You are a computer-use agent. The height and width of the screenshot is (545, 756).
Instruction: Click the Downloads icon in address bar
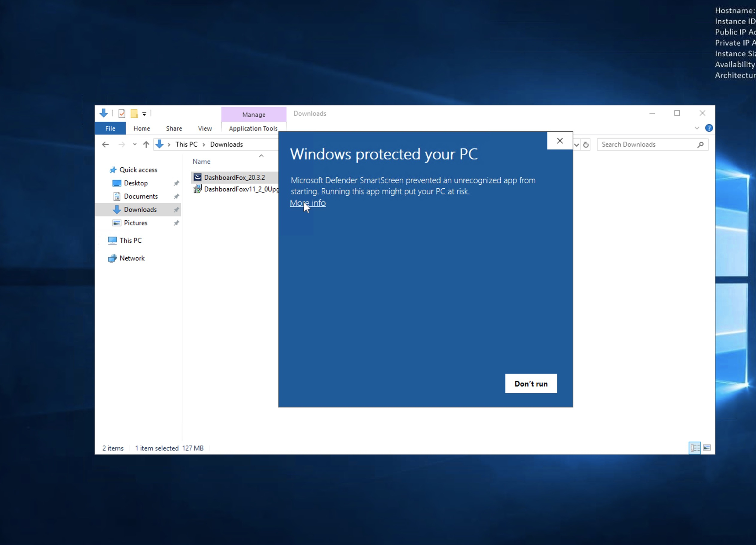click(x=160, y=144)
